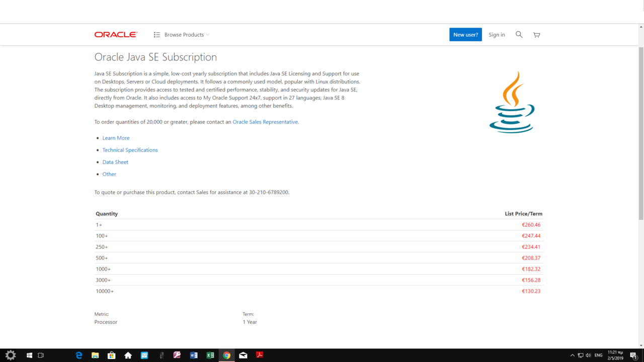This screenshot has height=362, width=644.
Task: Click the 10000+ quantity row label
Action: 105,291
